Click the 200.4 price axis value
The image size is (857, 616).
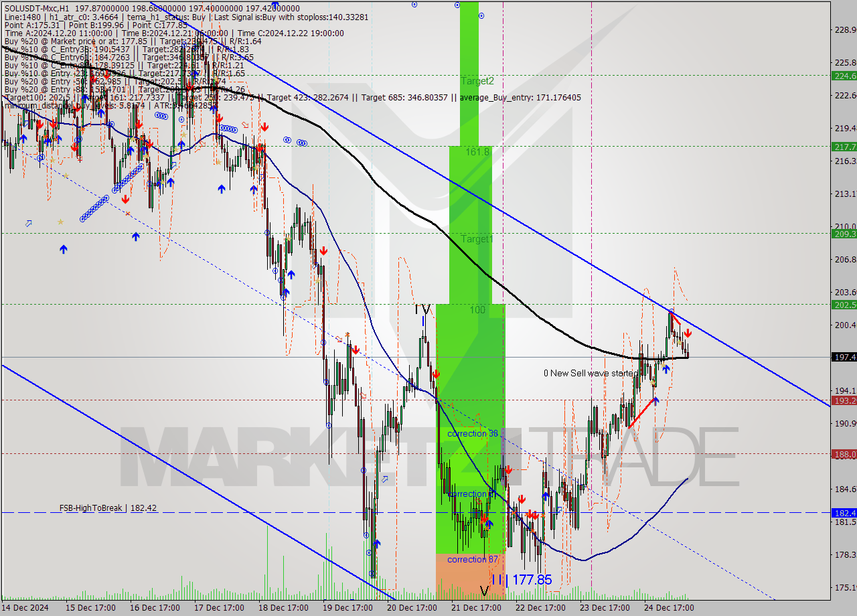pyautogui.click(x=845, y=325)
